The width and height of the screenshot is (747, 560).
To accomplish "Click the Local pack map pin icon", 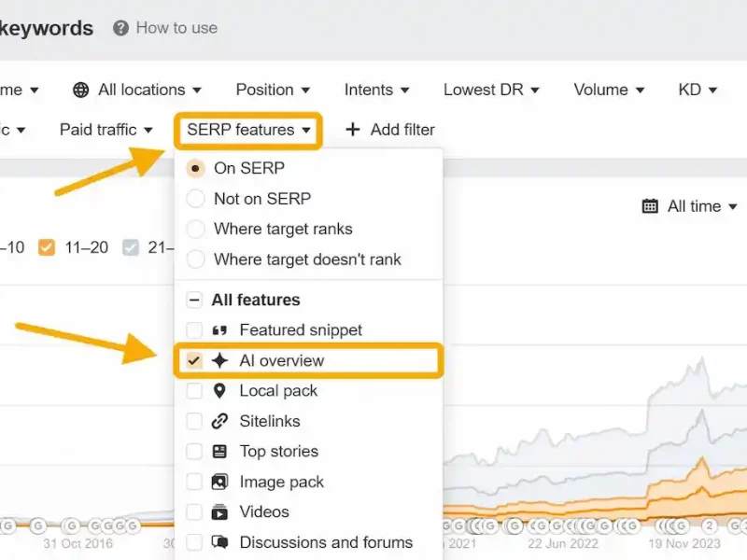I will click(x=220, y=391).
